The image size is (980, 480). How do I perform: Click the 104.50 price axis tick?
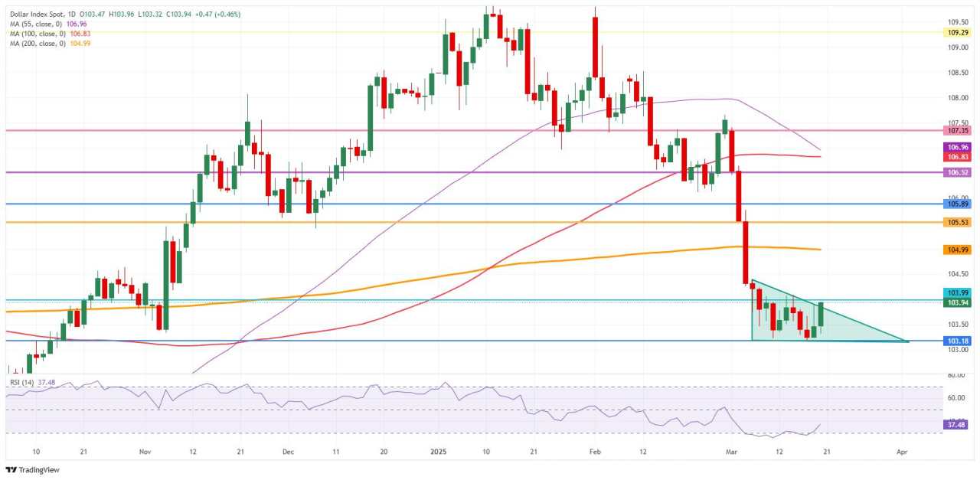[x=960, y=274]
